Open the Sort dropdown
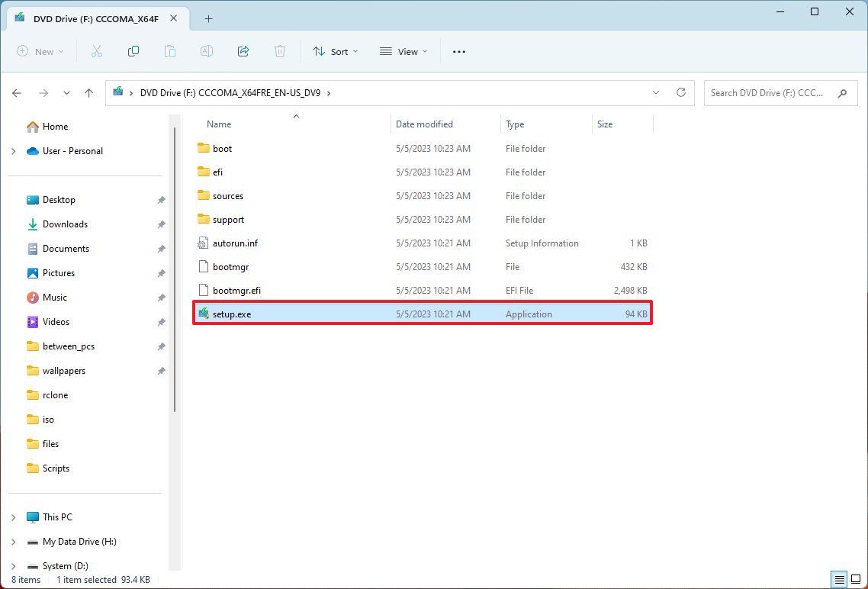This screenshot has width=868, height=589. click(x=334, y=51)
